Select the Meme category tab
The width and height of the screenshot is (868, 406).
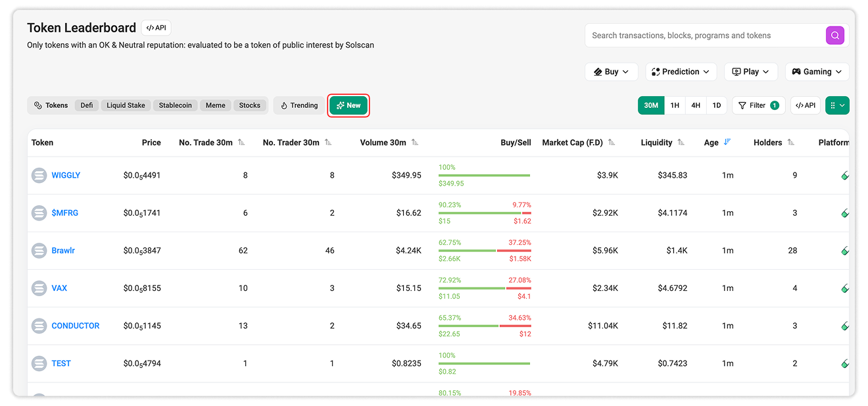215,105
